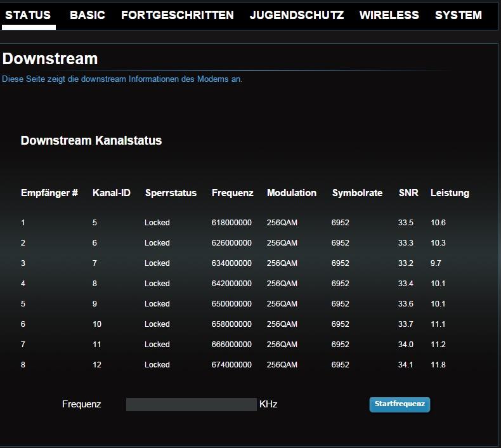Select frequency value 658000000
This screenshot has height=448, width=501.
pyautogui.click(x=231, y=324)
